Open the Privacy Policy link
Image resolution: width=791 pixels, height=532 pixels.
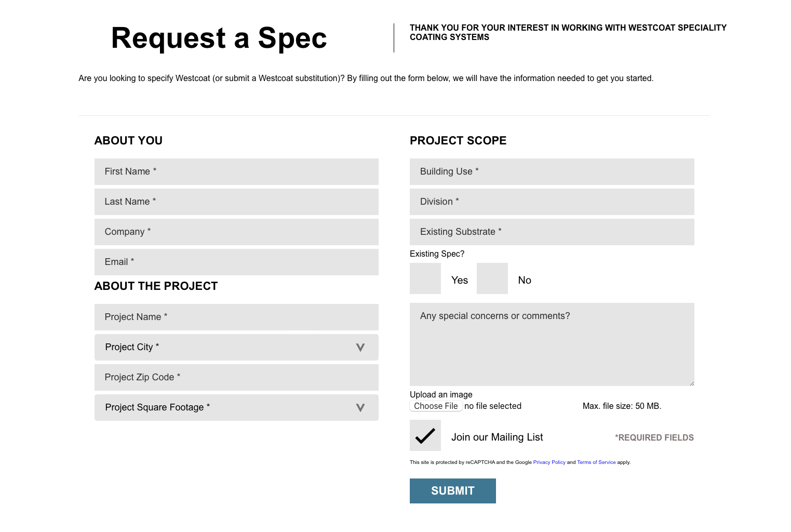(x=549, y=462)
